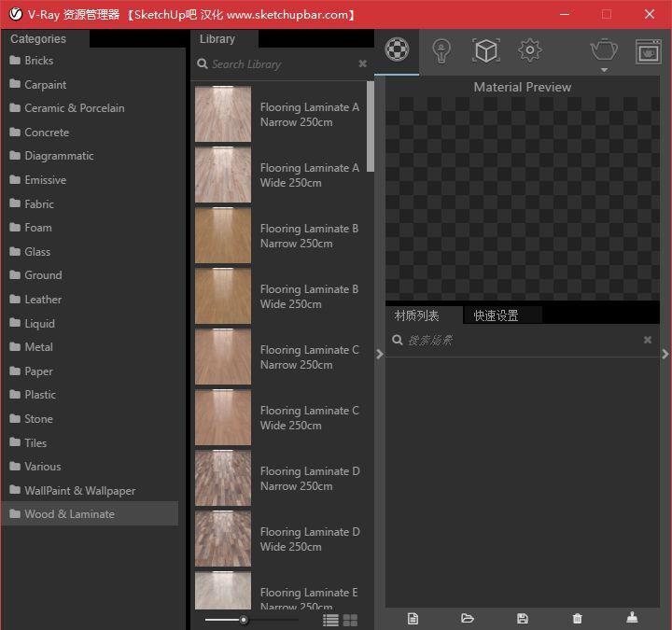Image resolution: width=672 pixels, height=630 pixels.
Task: Switch library to list view
Action: pyautogui.click(x=330, y=620)
